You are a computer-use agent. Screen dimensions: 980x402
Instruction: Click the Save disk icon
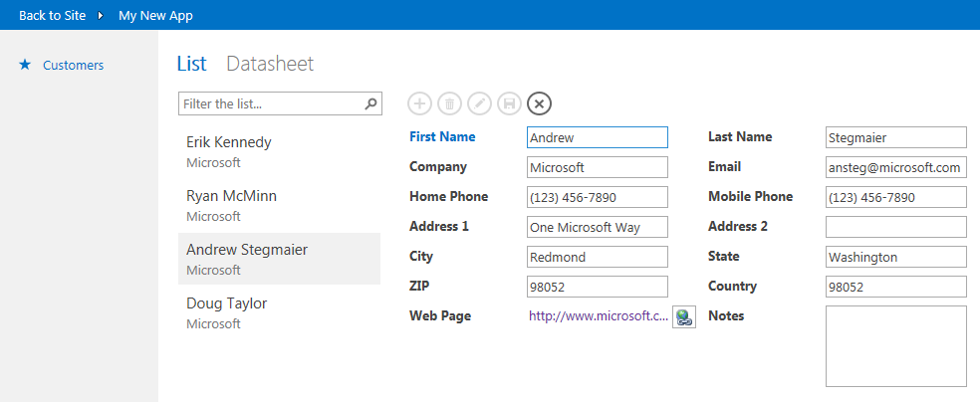pyautogui.click(x=509, y=103)
